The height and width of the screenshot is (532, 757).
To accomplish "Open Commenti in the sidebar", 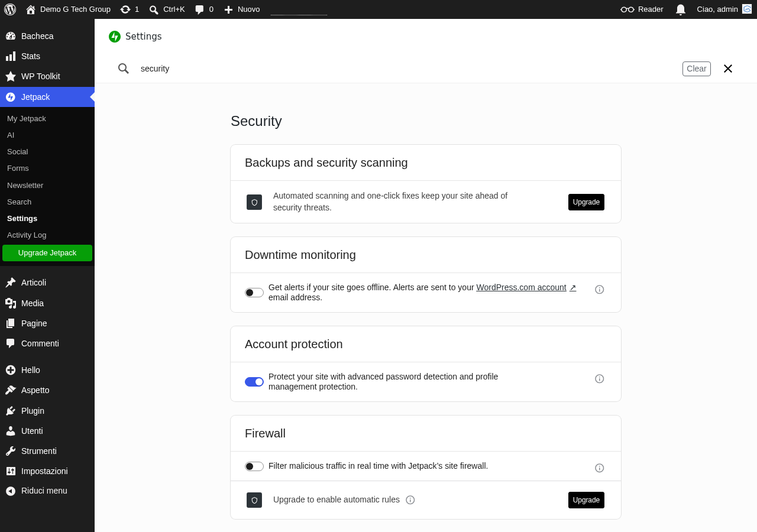I will (x=47, y=343).
